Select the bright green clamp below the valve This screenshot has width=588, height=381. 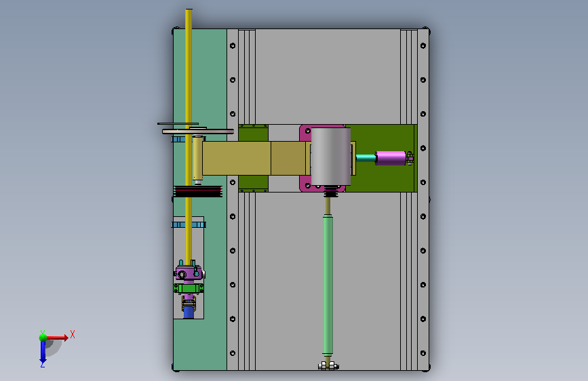point(189,288)
